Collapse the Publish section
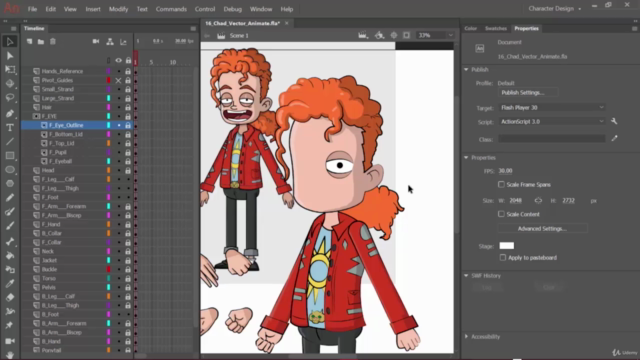 466,70
